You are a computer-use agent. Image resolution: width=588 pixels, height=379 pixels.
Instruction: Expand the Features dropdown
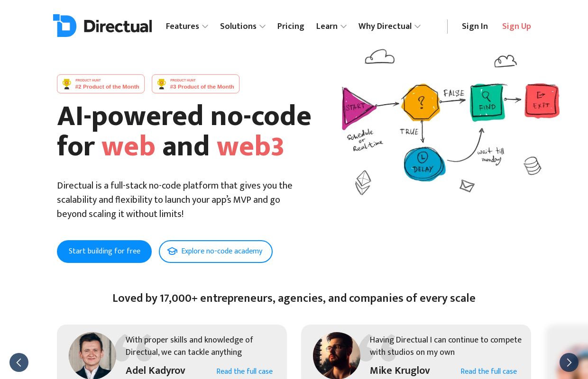tap(187, 26)
